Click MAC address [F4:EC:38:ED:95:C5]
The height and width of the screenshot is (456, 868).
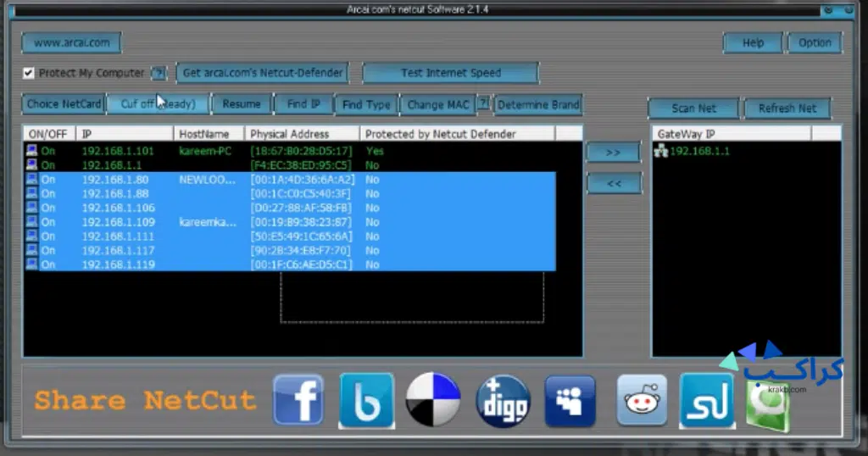click(x=301, y=165)
